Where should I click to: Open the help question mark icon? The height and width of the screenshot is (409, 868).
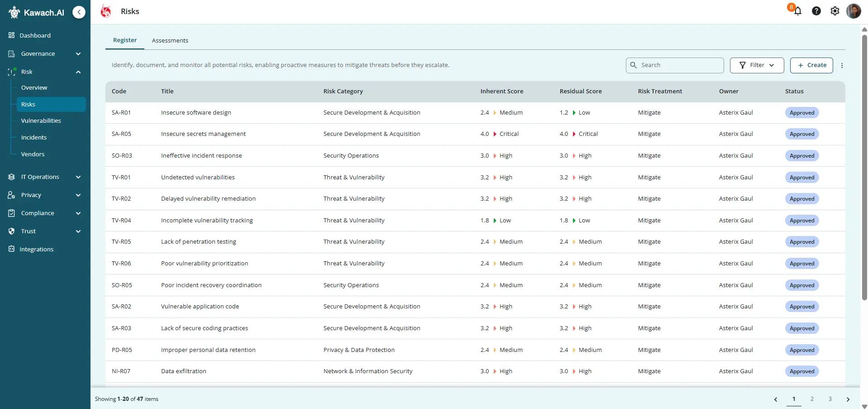816,11
